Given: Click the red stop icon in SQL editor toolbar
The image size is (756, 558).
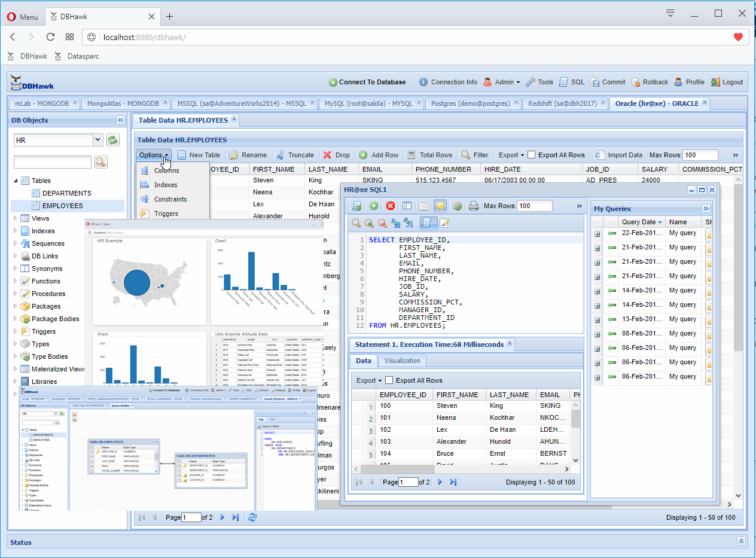Looking at the screenshot, I should click(x=391, y=206).
